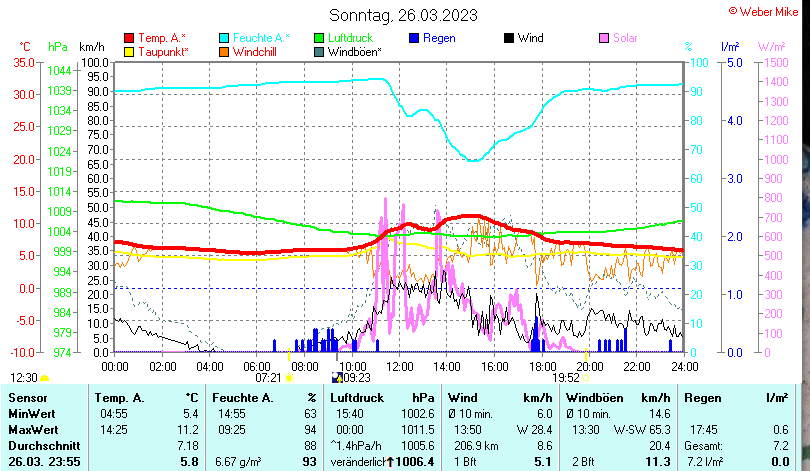Click the 09:25 maximum humidity time
The height and width of the screenshot is (471, 810).
(231, 430)
